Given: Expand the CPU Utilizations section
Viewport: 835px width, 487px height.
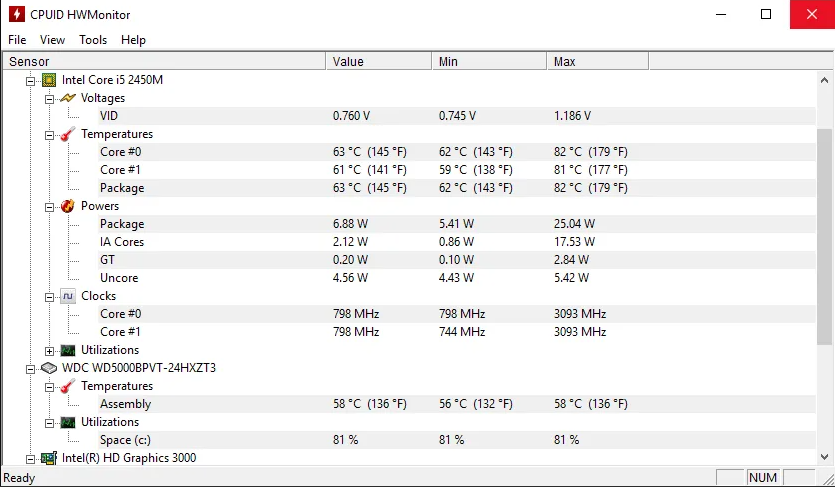Looking at the screenshot, I should tap(50, 351).
